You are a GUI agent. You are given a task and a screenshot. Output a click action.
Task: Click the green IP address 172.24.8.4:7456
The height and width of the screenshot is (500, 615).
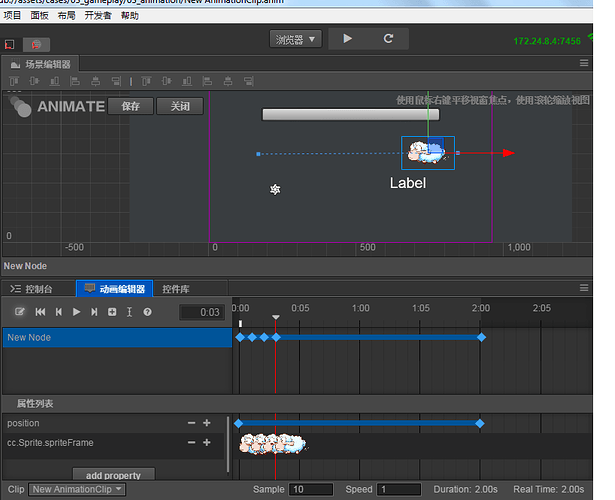(x=547, y=41)
